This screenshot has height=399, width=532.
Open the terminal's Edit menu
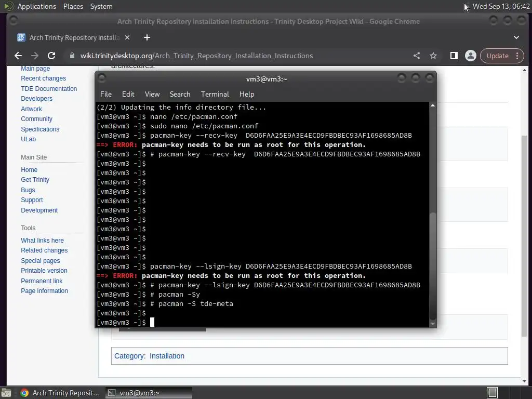[x=128, y=95]
